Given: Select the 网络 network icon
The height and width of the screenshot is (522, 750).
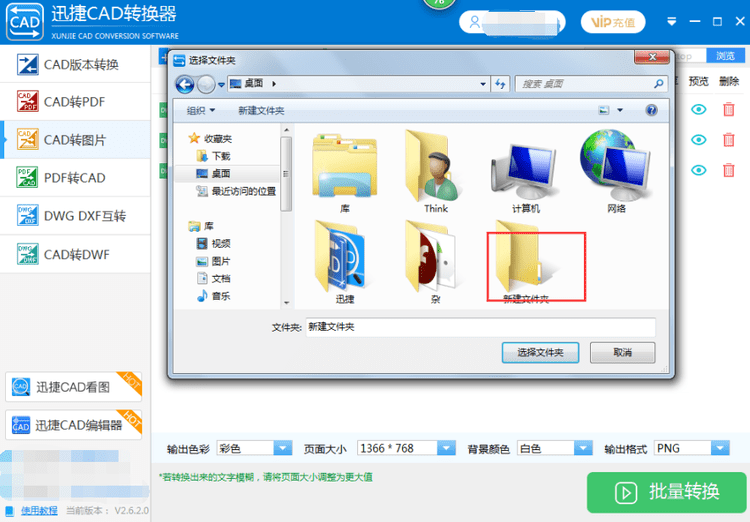Looking at the screenshot, I should pyautogui.click(x=616, y=172).
